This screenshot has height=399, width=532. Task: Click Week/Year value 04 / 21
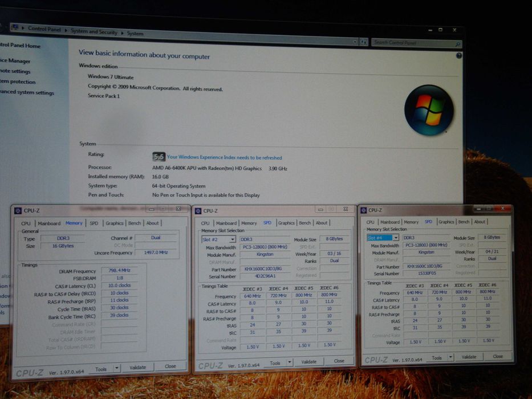pyautogui.click(x=492, y=251)
